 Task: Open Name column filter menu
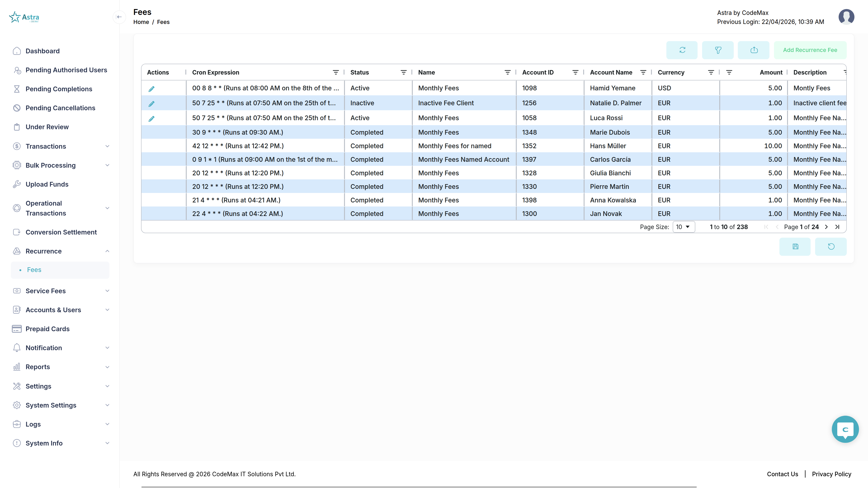pos(508,72)
